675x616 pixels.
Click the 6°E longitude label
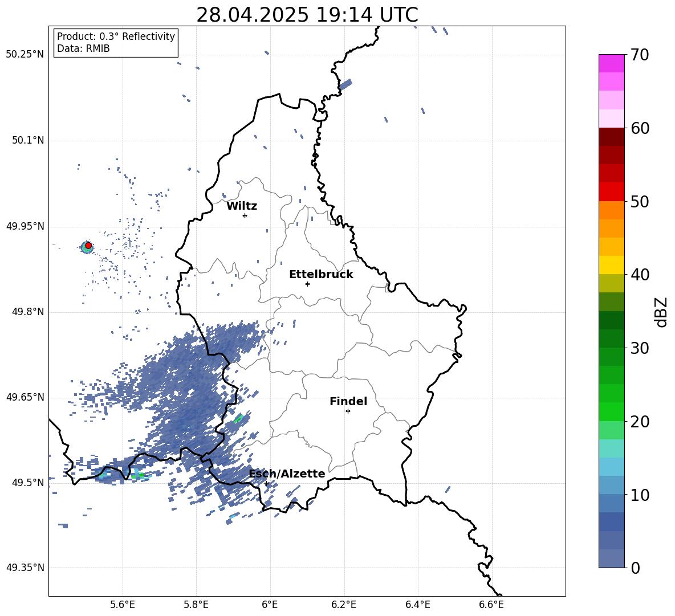click(270, 605)
